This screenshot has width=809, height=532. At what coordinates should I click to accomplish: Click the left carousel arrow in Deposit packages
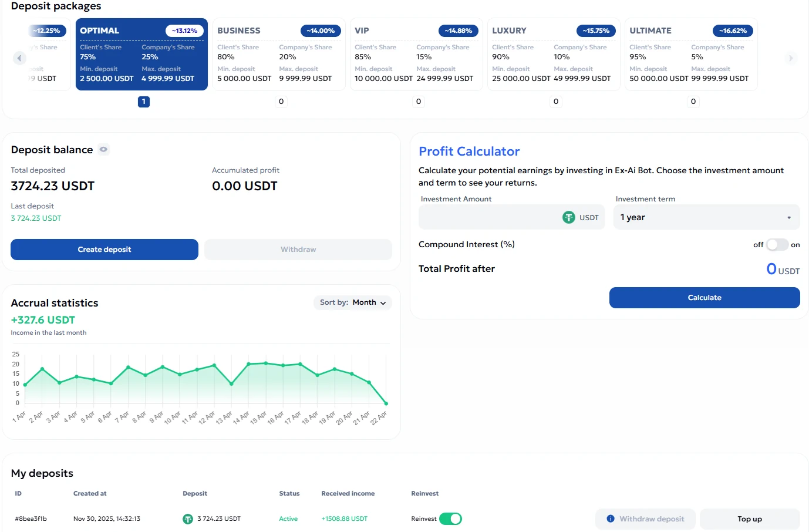19,58
